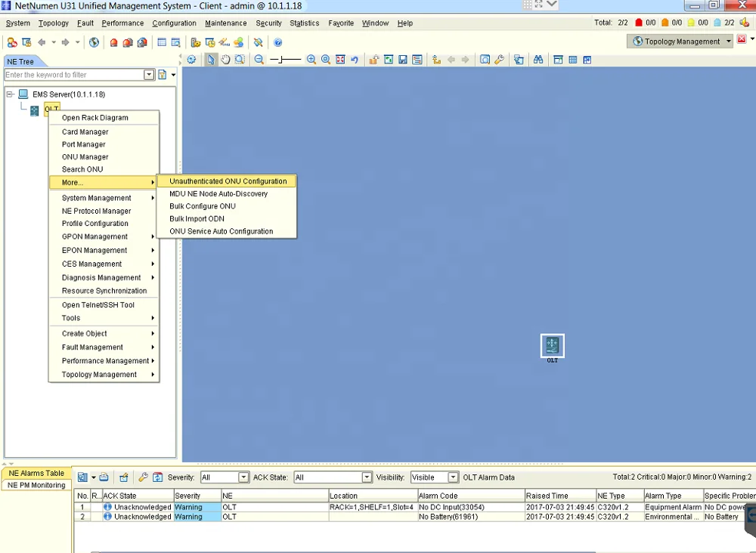Click the NE Tree keyword filter input

click(74, 75)
